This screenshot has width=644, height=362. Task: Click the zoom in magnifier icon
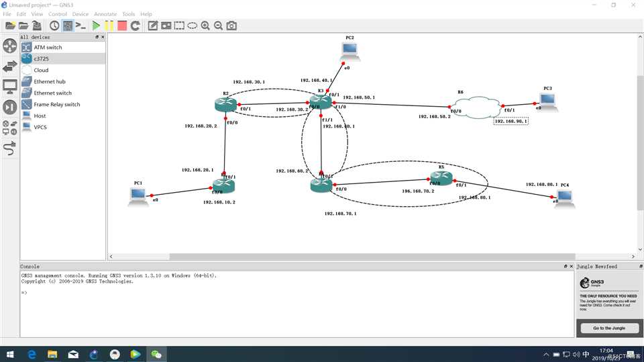pyautogui.click(x=205, y=26)
